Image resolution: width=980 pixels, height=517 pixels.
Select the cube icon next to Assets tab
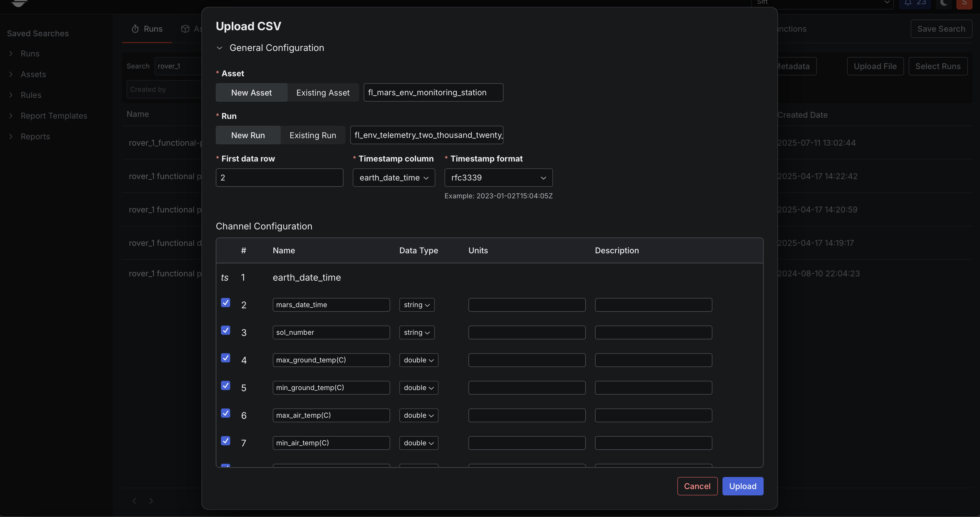click(185, 28)
